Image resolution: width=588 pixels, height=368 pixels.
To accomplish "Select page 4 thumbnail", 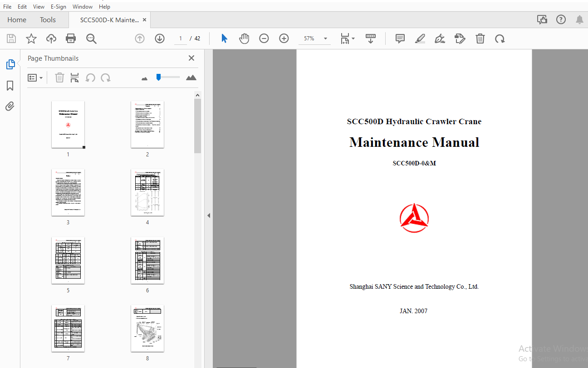I will coord(147,193).
